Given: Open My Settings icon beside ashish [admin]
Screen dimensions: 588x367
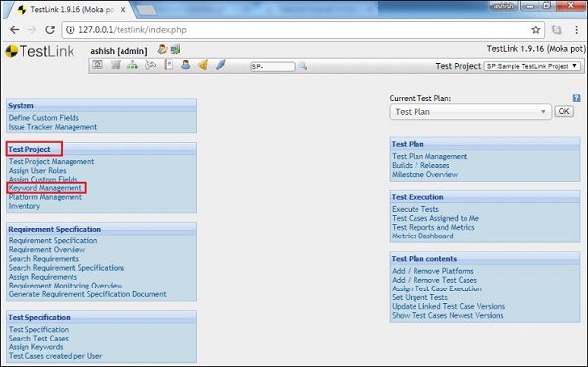Looking at the screenshot, I should click(162, 49).
